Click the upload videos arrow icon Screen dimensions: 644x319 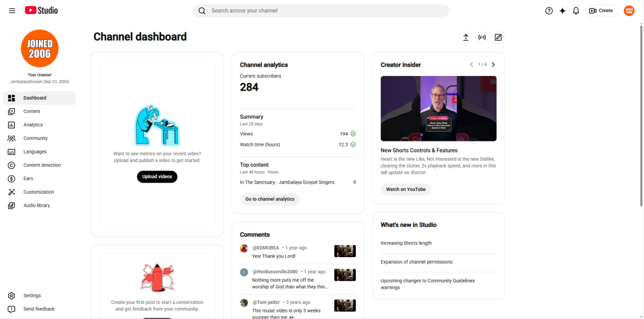pyautogui.click(x=466, y=37)
